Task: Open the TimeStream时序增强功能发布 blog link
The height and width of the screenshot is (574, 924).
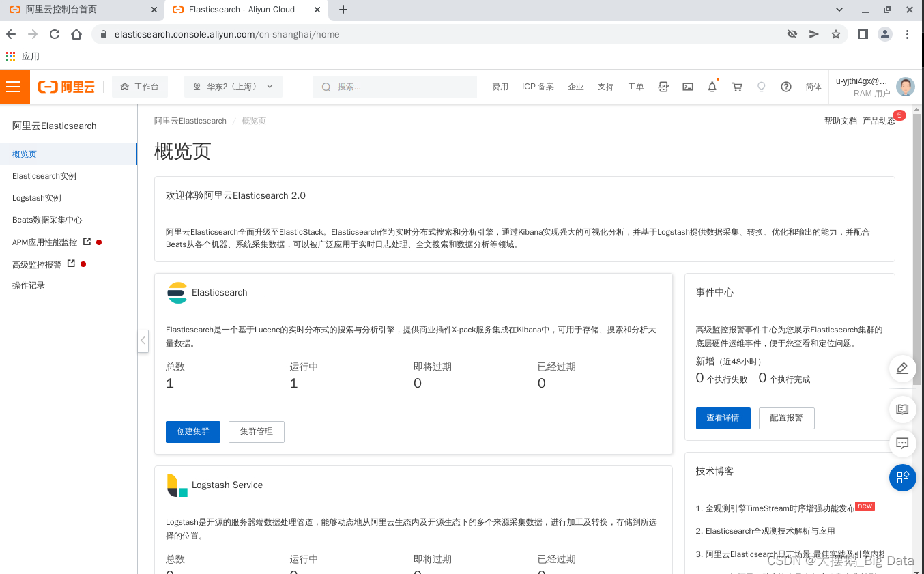Action: coord(779,508)
